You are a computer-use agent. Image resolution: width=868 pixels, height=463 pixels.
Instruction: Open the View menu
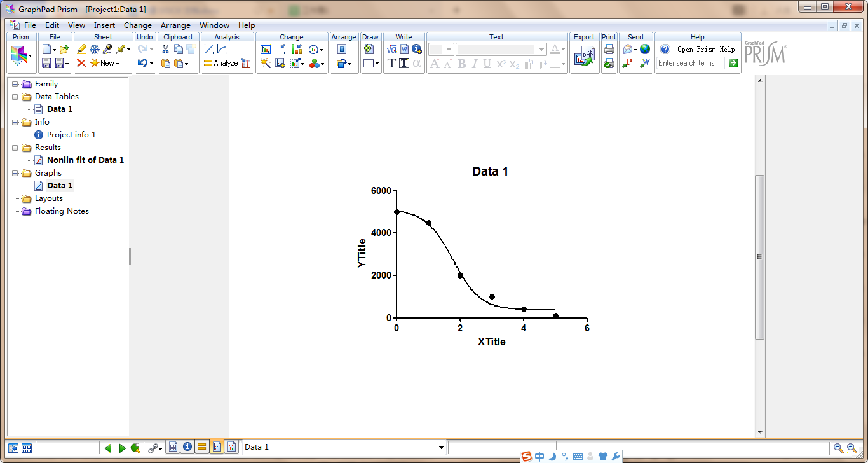pos(76,25)
